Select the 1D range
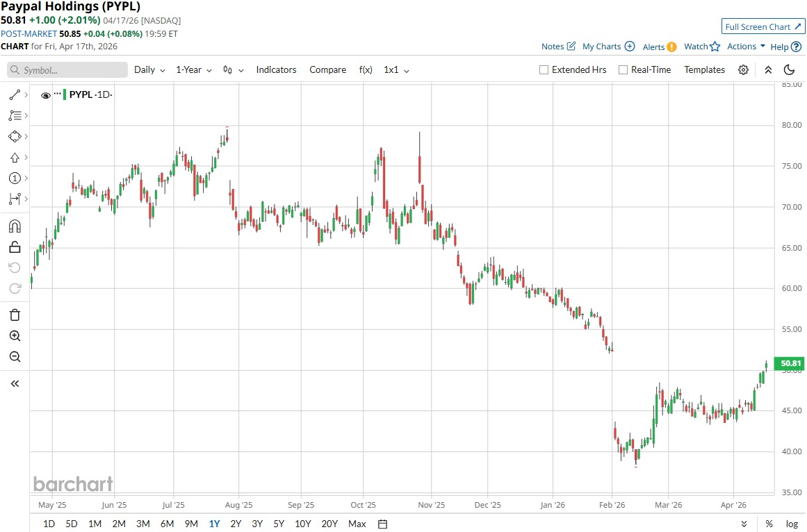The image size is (807, 532). (49, 524)
